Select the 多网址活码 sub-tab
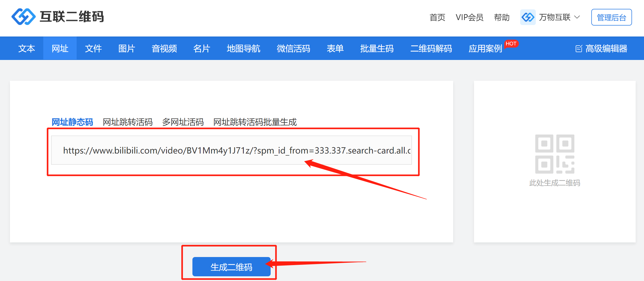This screenshot has width=644, height=281. pyautogui.click(x=183, y=122)
